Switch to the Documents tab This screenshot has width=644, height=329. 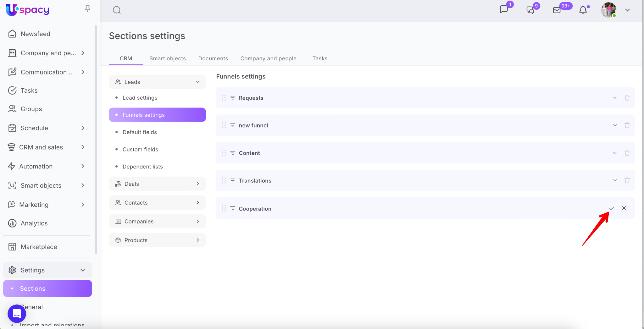click(213, 58)
